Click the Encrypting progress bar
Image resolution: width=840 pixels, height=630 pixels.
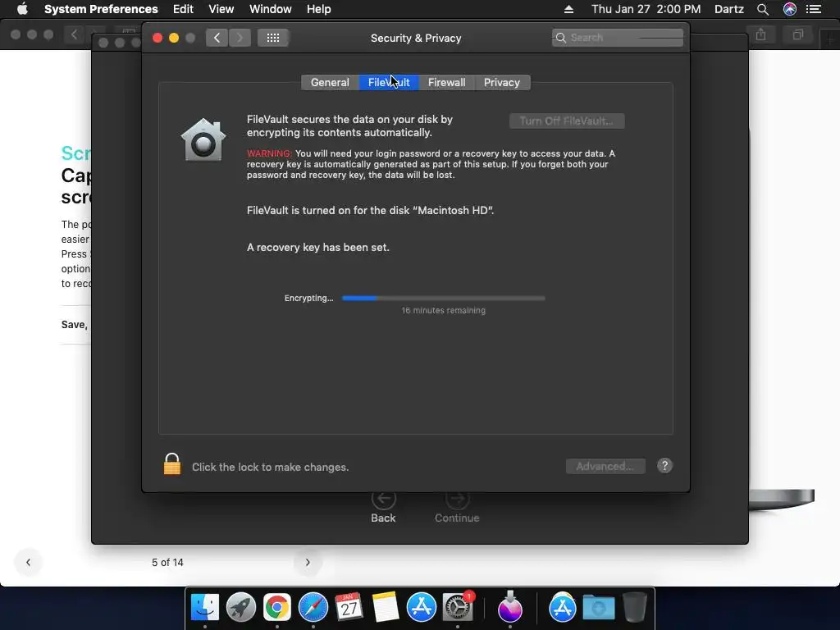tap(443, 299)
